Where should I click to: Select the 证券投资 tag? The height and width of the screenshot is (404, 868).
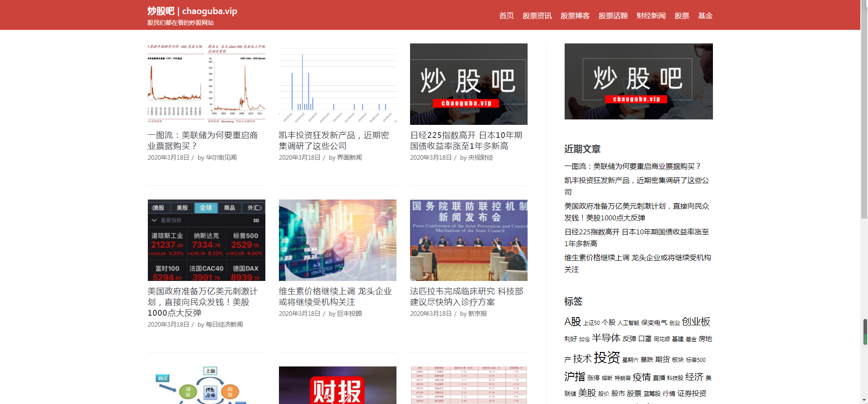click(692, 394)
